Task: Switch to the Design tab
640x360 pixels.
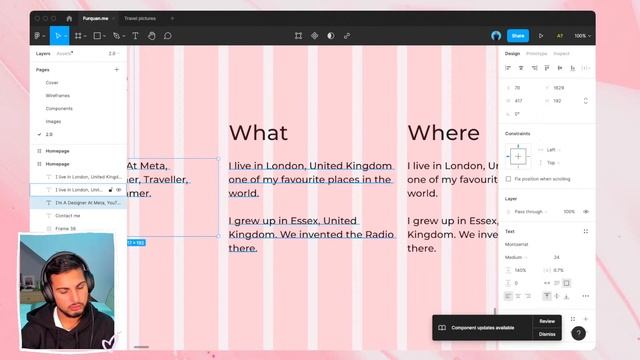Action: (512, 53)
